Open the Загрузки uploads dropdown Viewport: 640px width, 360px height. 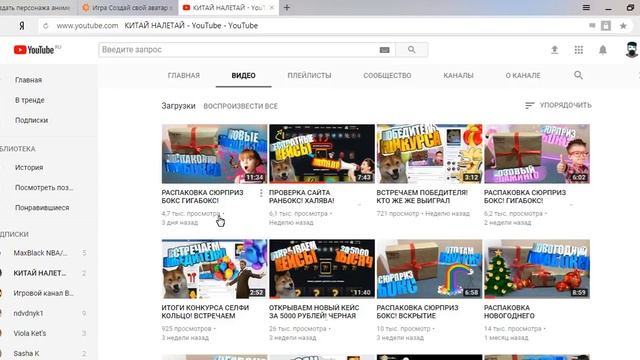178,106
